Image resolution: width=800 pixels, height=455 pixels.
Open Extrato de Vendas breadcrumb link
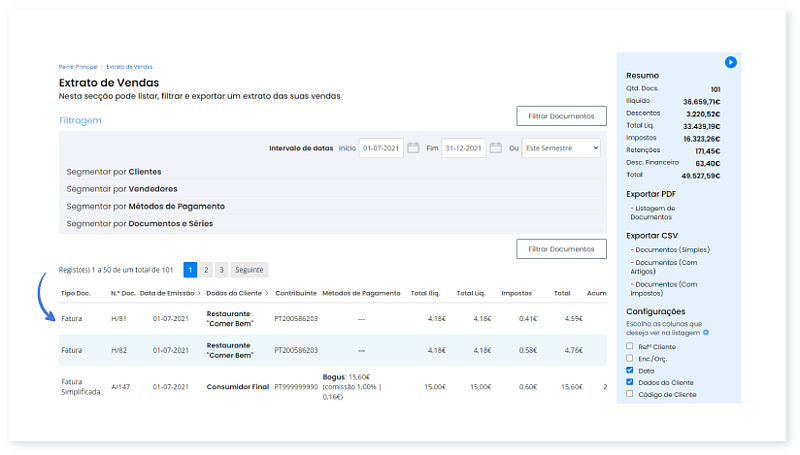click(130, 67)
